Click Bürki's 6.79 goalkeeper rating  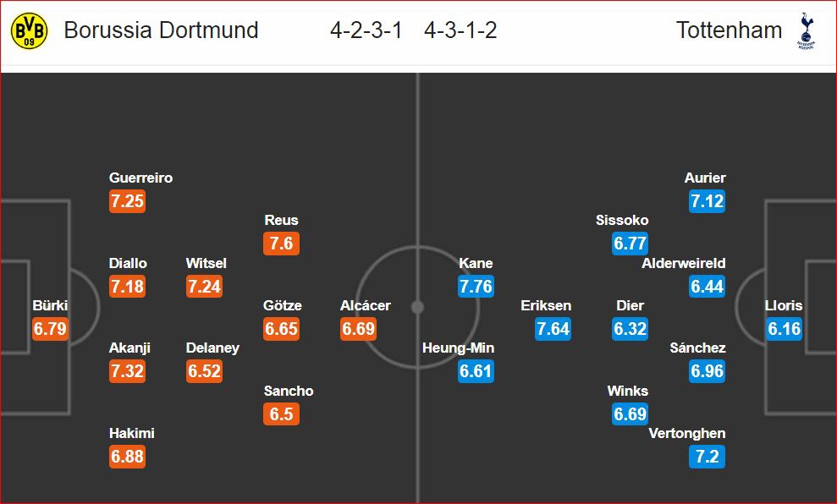click(50, 329)
